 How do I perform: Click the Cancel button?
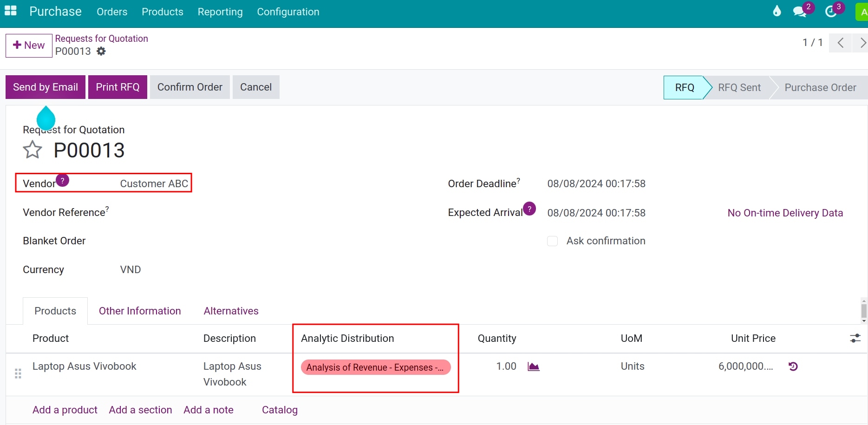[x=256, y=87]
